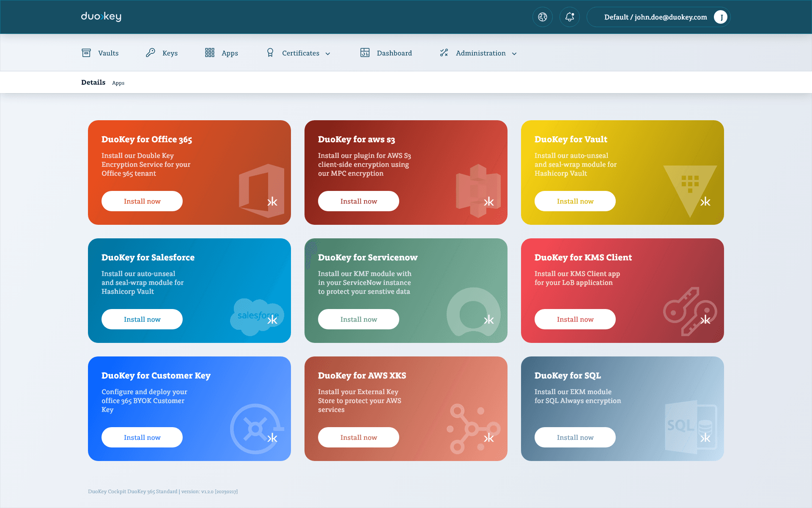The image size is (812, 508).
Task: Click the 'DuoKey for aws s3' card title
Action: [x=357, y=139]
